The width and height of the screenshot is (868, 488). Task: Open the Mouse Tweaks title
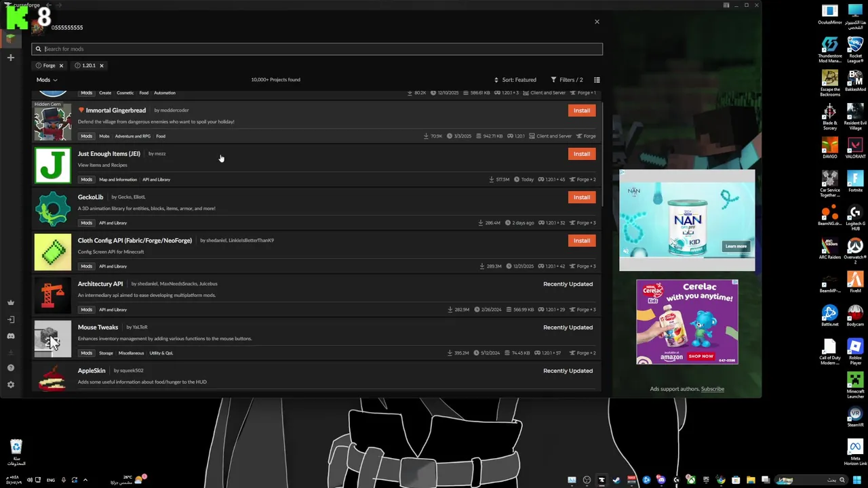point(98,327)
